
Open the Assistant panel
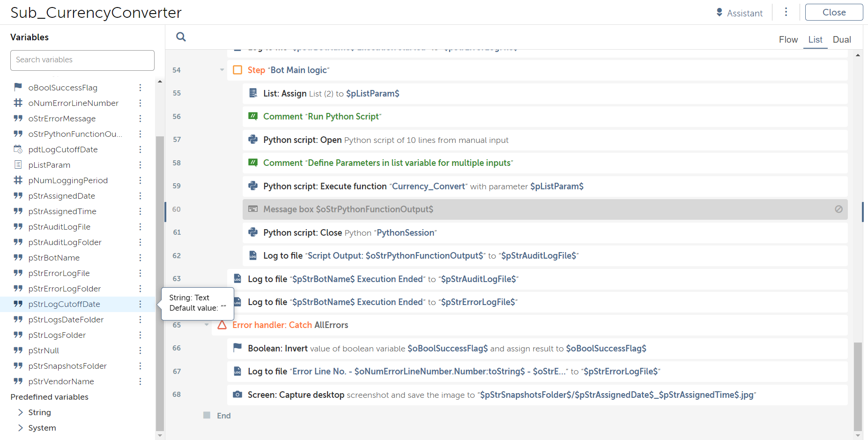tap(739, 13)
